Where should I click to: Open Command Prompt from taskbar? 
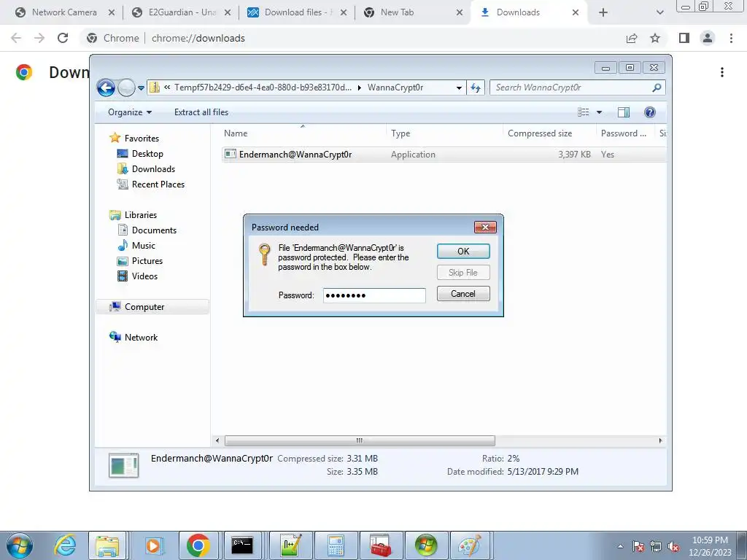[242, 545]
